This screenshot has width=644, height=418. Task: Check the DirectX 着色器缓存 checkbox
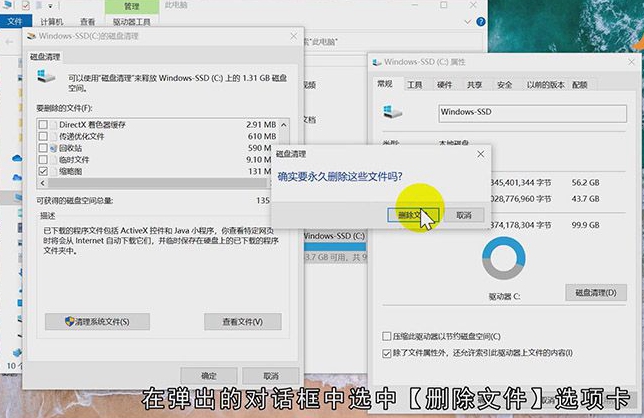coord(43,124)
